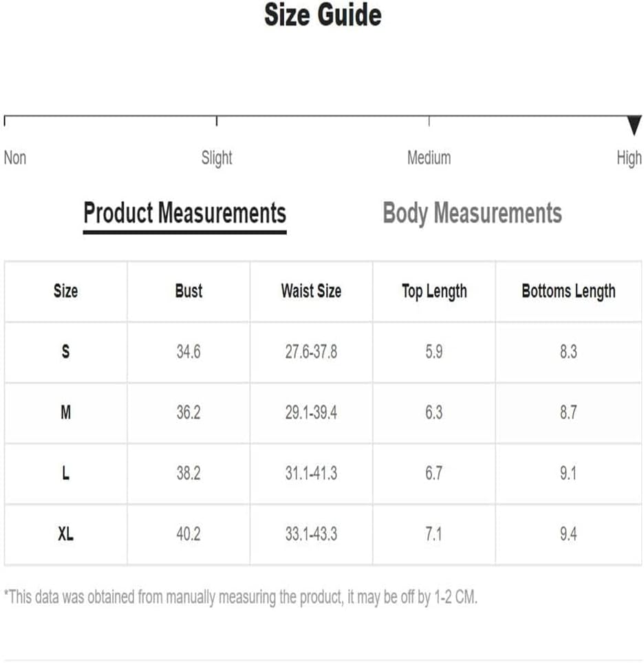
Task: Click the 34.6 bust value for S
Action: [x=189, y=351]
